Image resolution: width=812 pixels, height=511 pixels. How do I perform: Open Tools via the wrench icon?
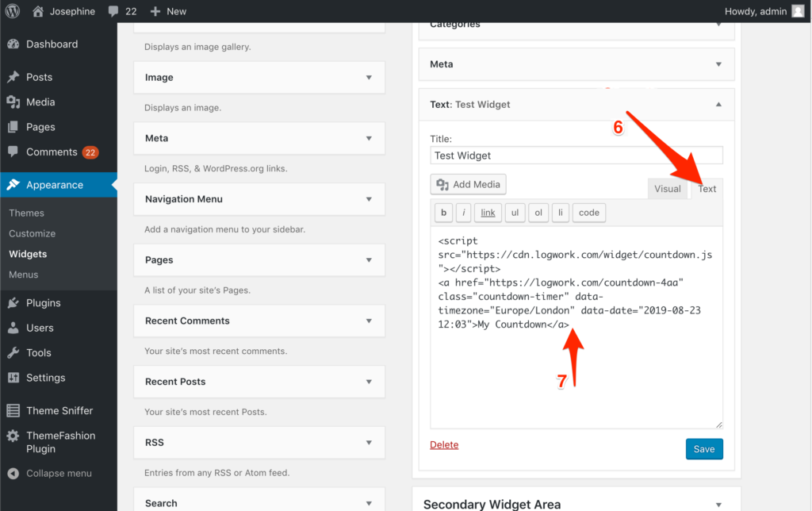point(13,353)
